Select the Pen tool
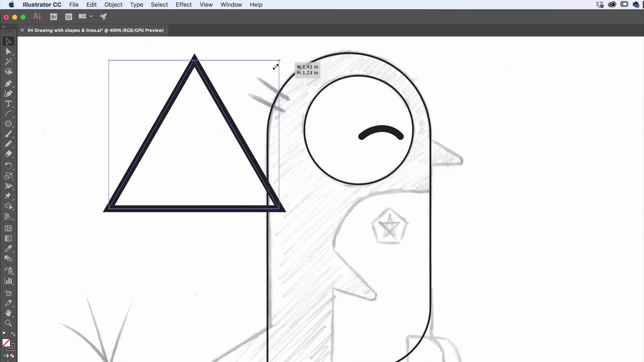The height and width of the screenshot is (362, 644). [8, 83]
